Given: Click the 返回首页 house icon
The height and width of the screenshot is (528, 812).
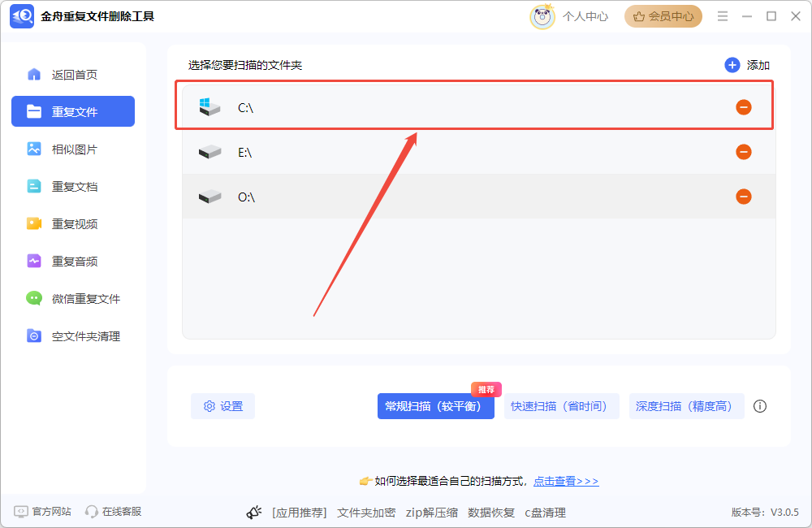Looking at the screenshot, I should [34, 74].
